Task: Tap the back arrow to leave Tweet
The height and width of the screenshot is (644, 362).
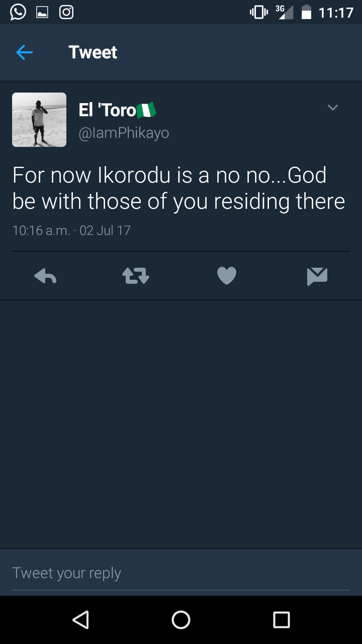Action: click(x=24, y=52)
